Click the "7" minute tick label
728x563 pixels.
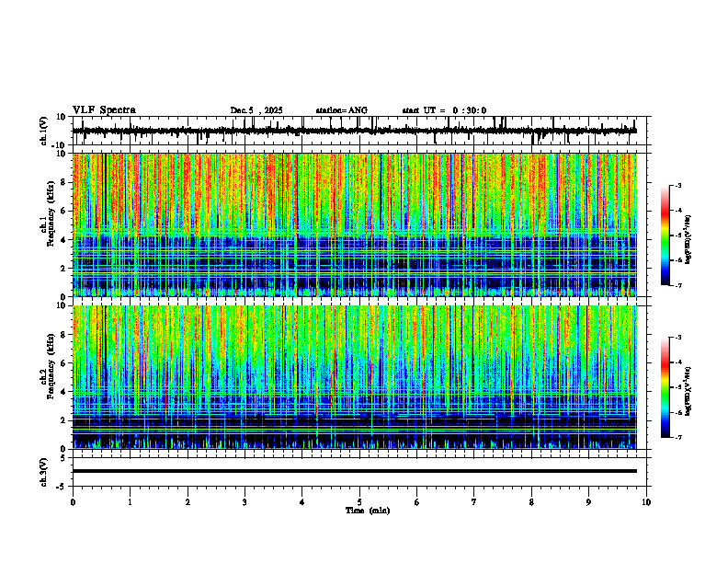coord(474,502)
